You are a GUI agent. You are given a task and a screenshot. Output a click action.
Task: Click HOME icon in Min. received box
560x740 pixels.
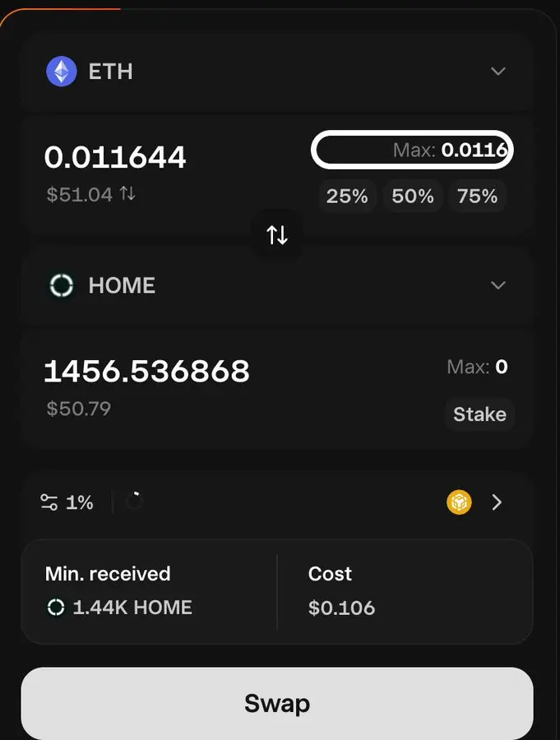56,608
